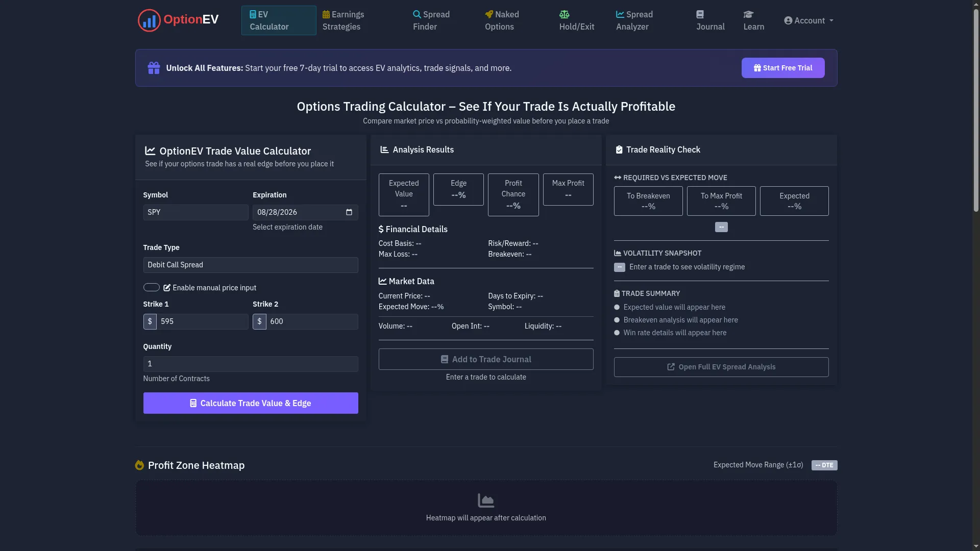
Task: Go to the Learn section
Action: (754, 20)
